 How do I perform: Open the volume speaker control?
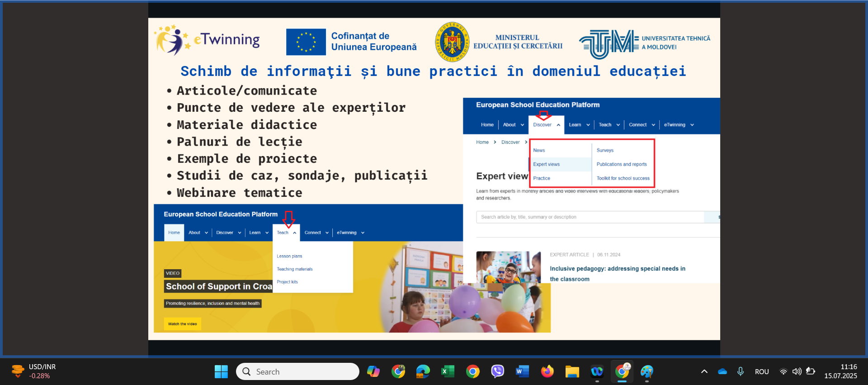(x=797, y=371)
